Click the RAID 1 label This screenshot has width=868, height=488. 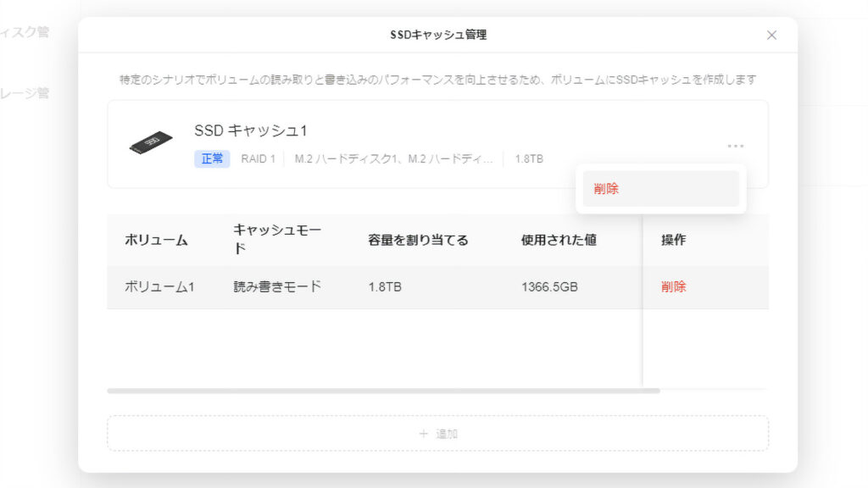pyautogui.click(x=258, y=158)
